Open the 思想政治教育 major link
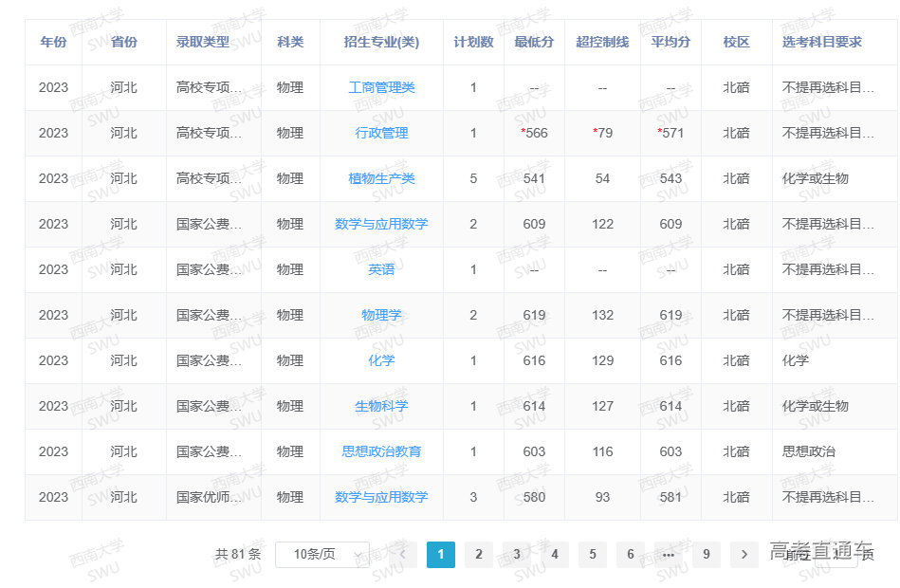This screenshot has width=900, height=588. point(381,452)
